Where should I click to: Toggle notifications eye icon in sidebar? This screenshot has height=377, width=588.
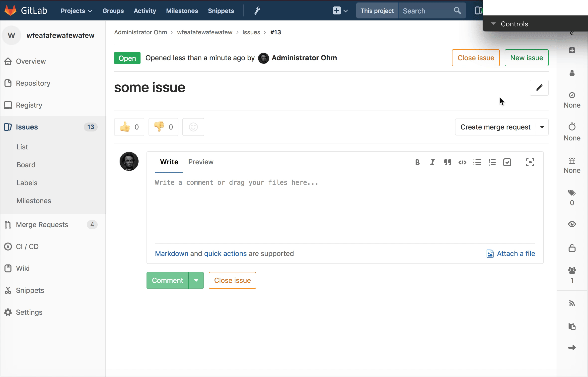tap(572, 224)
